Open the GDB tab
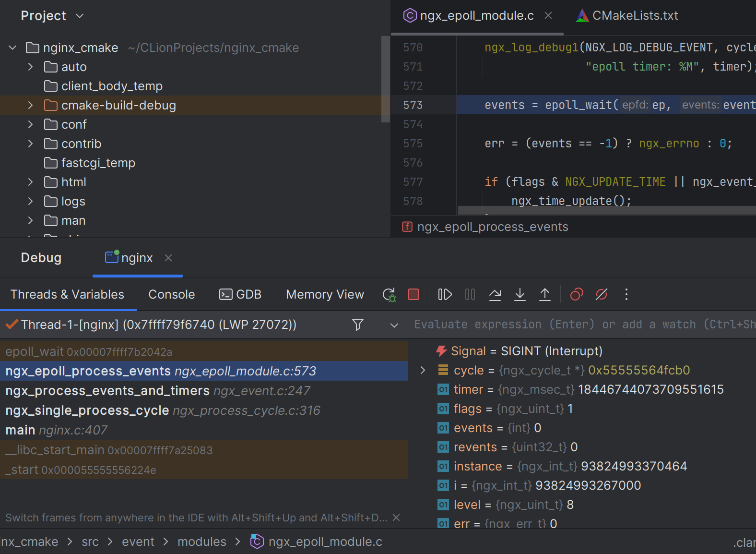 tap(240, 294)
